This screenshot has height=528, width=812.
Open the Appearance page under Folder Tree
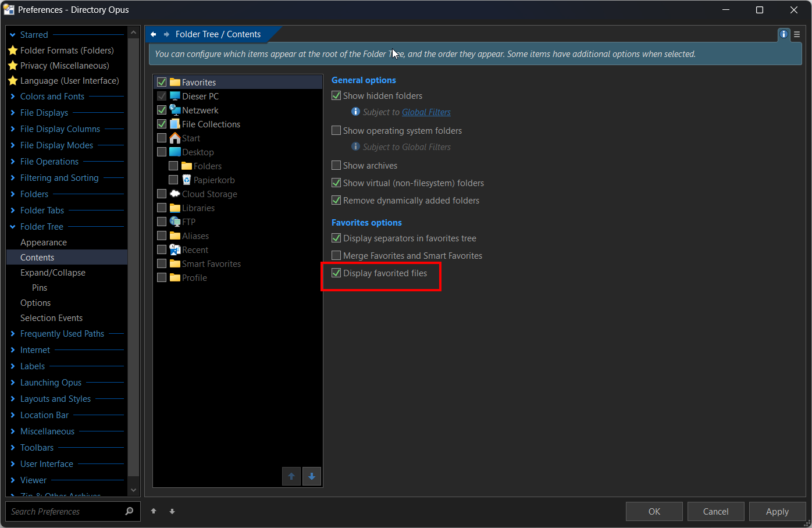coord(44,242)
